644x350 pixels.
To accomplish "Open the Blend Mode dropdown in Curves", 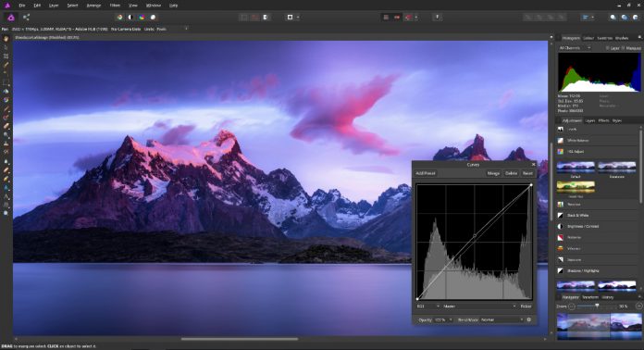I will (x=502, y=319).
